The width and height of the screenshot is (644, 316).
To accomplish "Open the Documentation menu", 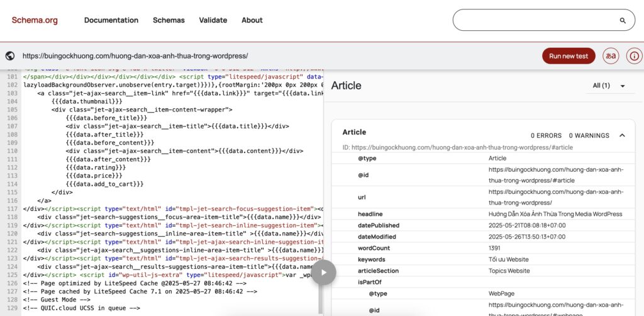I will (x=111, y=20).
